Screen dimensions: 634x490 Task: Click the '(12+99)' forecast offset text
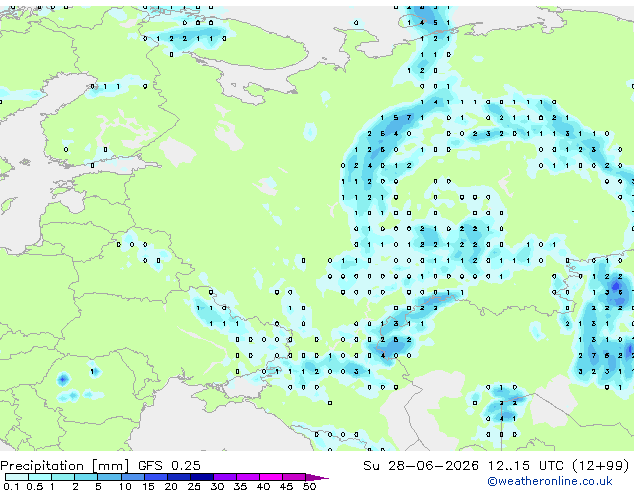tap(601, 466)
